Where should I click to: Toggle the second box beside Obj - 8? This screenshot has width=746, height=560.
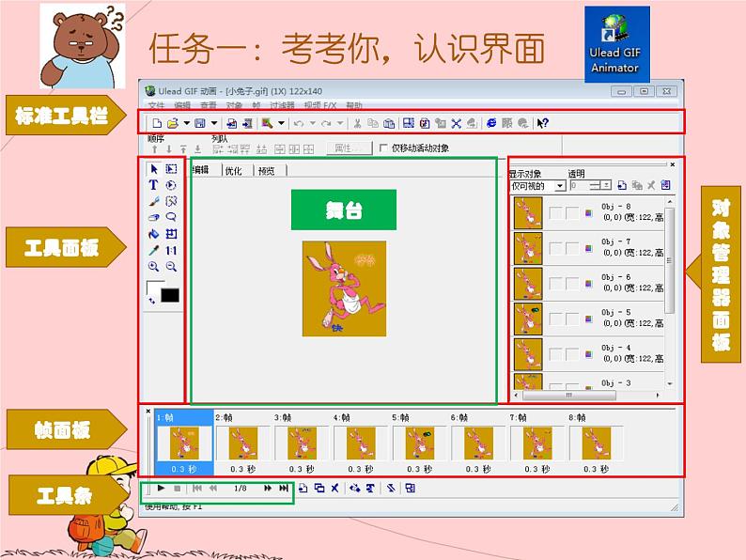(572, 212)
